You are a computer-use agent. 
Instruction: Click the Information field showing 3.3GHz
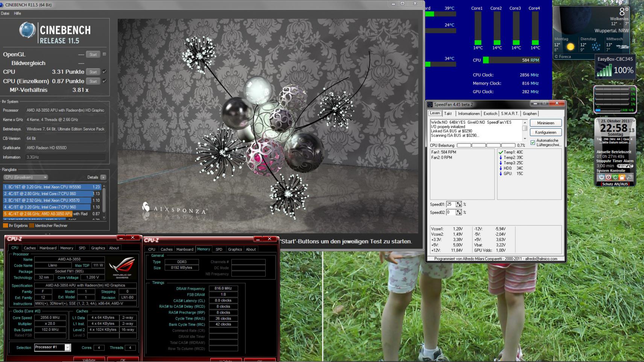coord(65,157)
